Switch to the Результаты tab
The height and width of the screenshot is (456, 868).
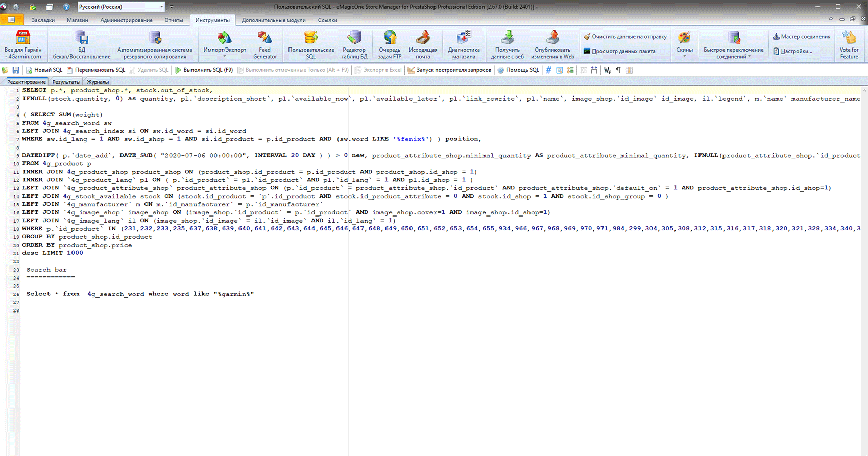66,82
